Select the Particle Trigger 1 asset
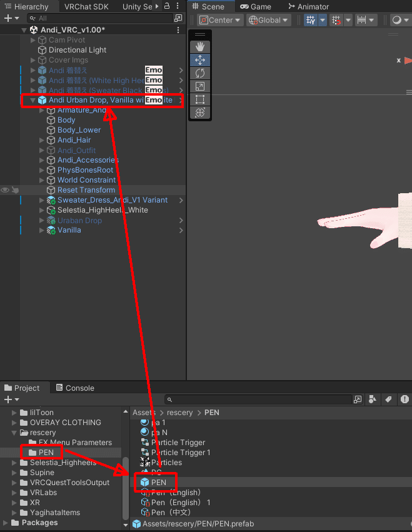Image resolution: width=412 pixels, height=532 pixels. coord(181,453)
